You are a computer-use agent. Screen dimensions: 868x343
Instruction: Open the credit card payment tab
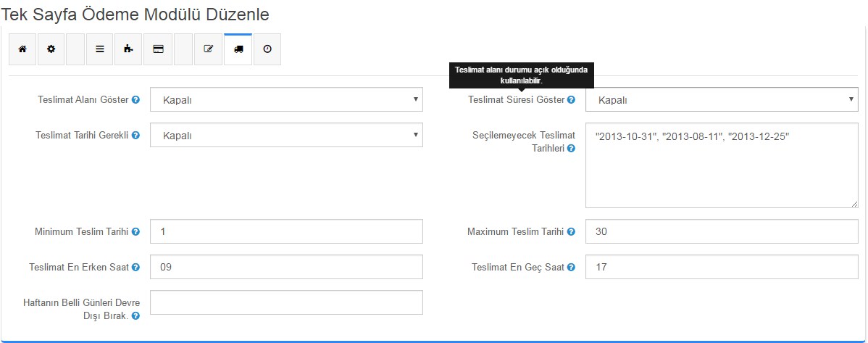(x=158, y=49)
